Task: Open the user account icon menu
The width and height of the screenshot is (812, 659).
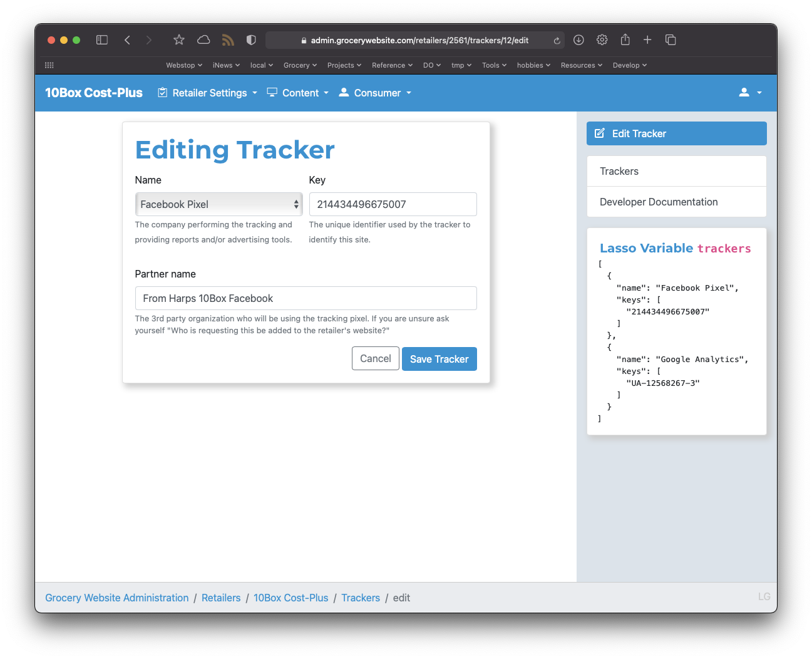Action: [750, 93]
